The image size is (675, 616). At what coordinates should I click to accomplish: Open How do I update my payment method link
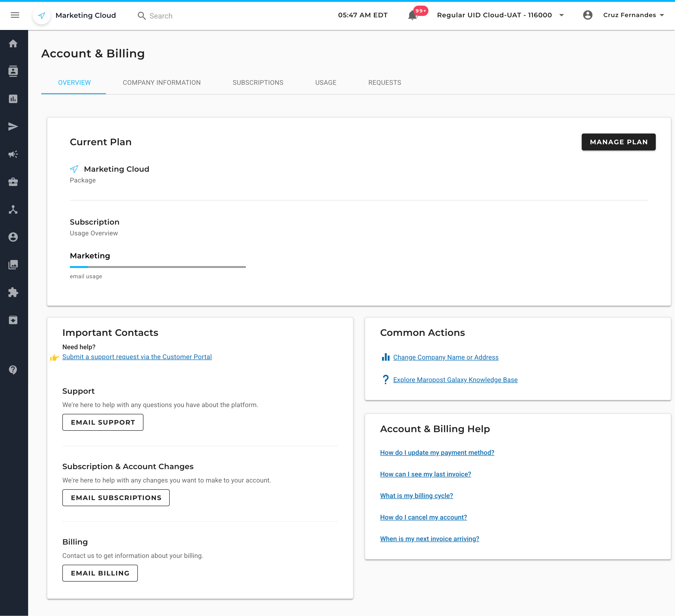point(437,453)
